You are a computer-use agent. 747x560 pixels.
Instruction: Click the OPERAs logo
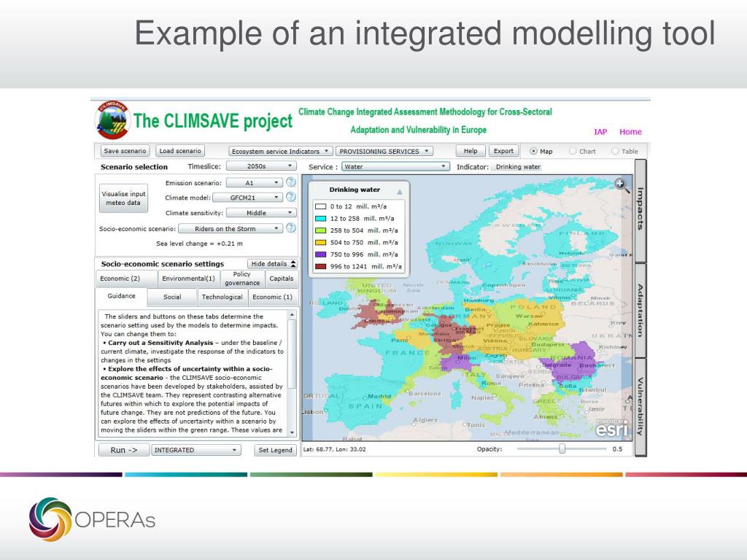tap(92, 519)
